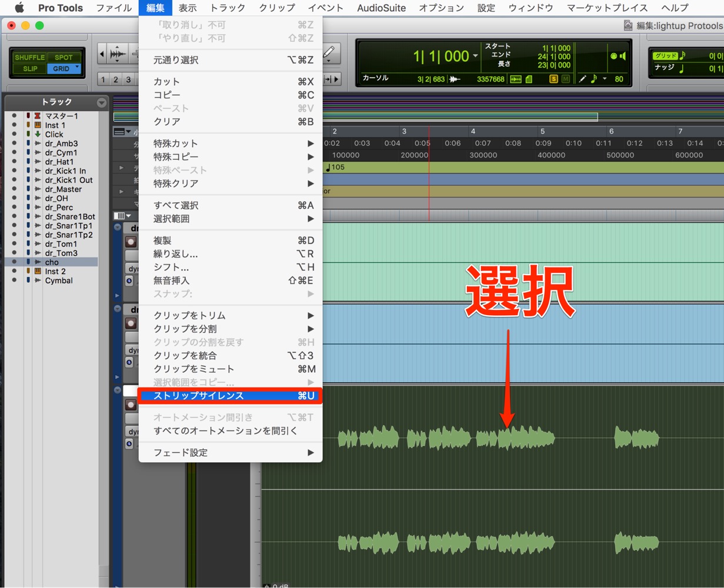Click the cho track record button
This screenshot has height=588, width=724.
pos(131,405)
